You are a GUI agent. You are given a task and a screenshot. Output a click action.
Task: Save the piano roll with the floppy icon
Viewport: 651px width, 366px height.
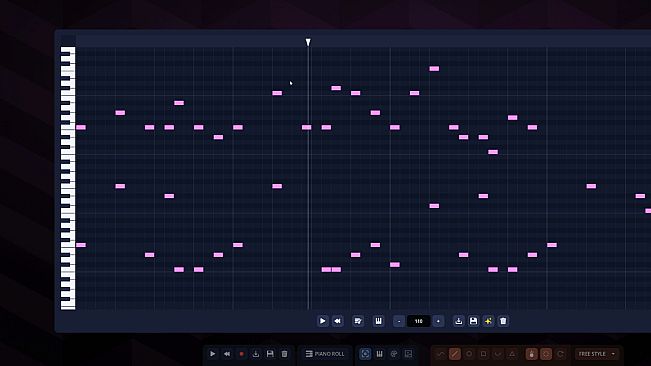tap(473, 321)
